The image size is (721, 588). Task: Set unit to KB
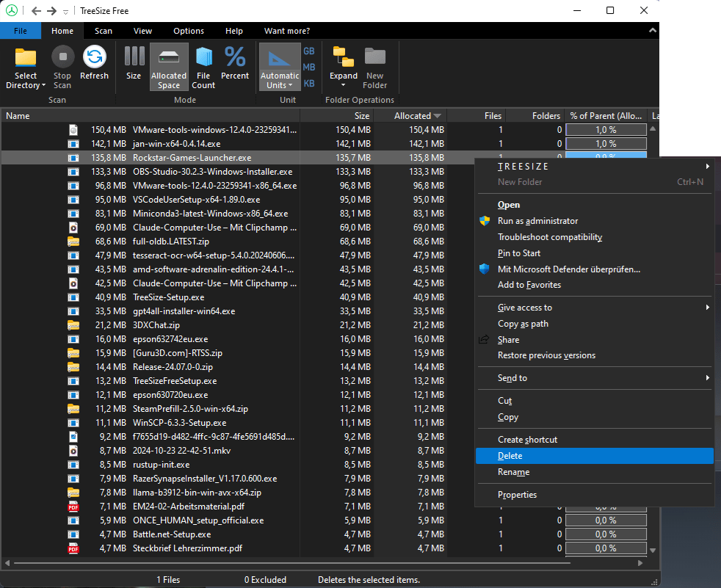point(309,84)
